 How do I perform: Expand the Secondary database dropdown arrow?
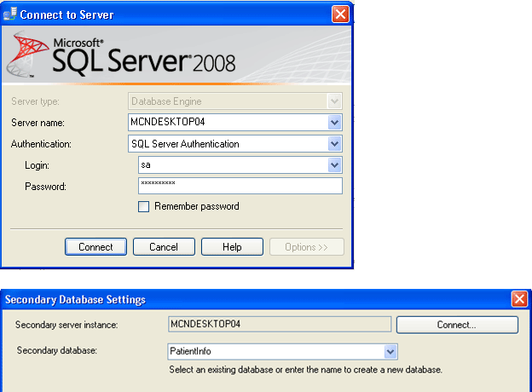tap(390, 352)
